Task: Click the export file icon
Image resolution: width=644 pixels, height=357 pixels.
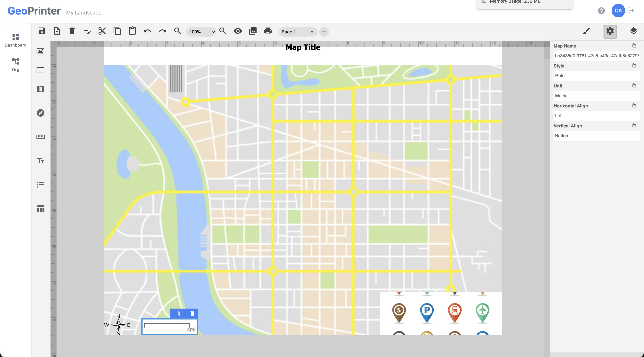Action: (57, 31)
